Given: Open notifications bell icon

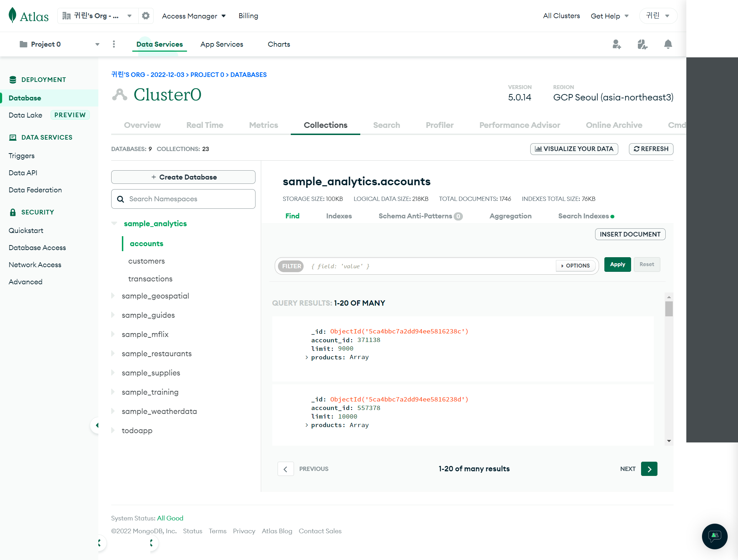Looking at the screenshot, I should (668, 44).
